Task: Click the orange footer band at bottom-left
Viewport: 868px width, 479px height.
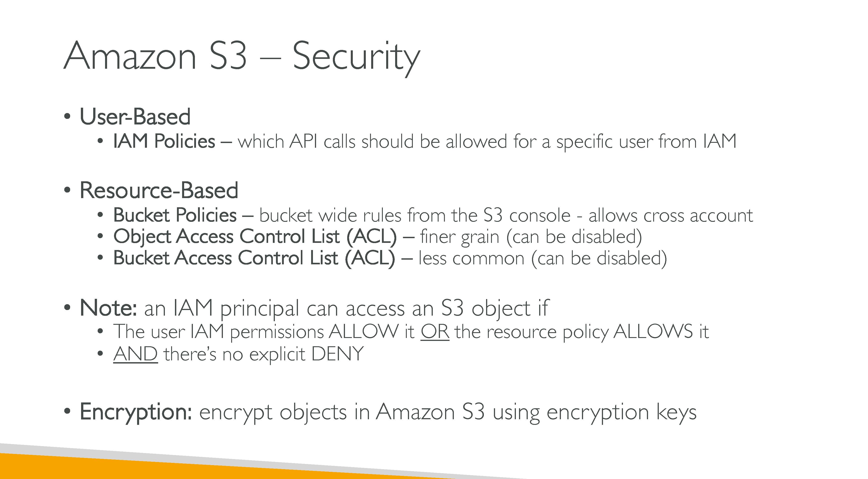Action: coord(101,468)
